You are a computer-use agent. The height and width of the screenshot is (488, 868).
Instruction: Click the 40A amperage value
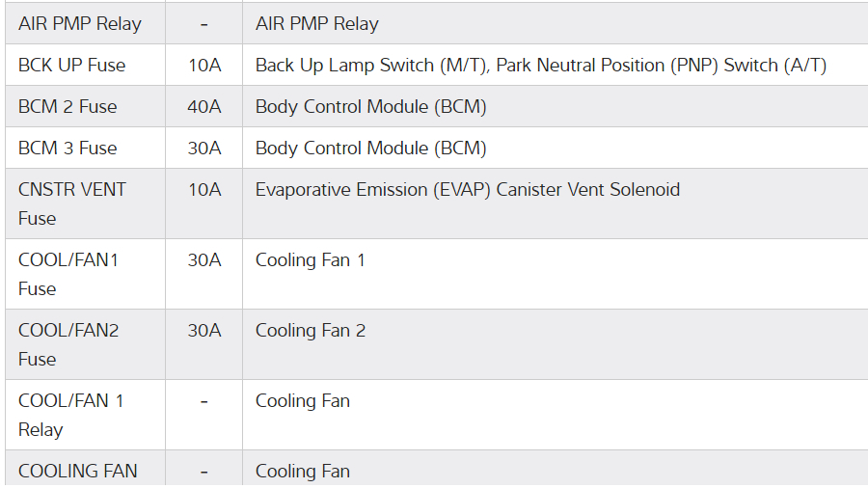click(203, 107)
